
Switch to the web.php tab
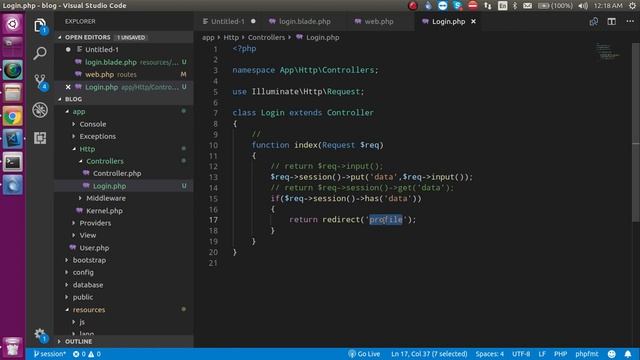(379, 22)
